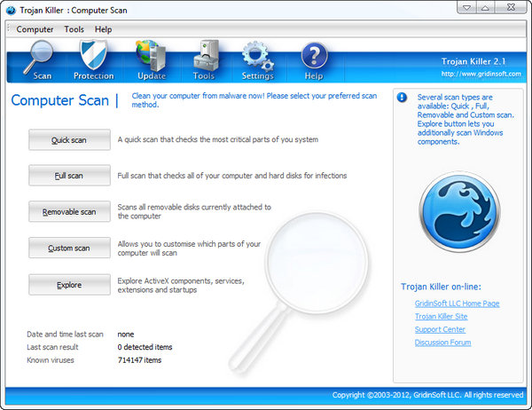The width and height of the screenshot is (532, 410).
Task: Click the Help question mark icon
Action: [314, 59]
